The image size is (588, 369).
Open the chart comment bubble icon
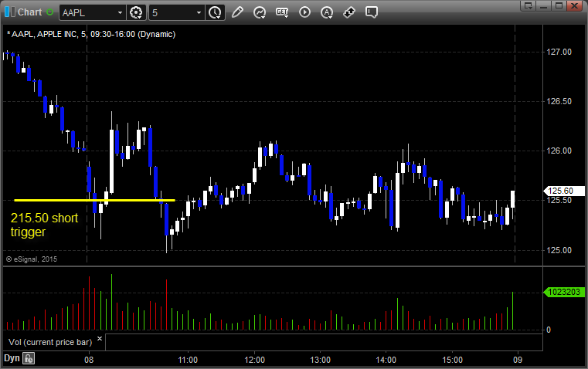(x=372, y=12)
